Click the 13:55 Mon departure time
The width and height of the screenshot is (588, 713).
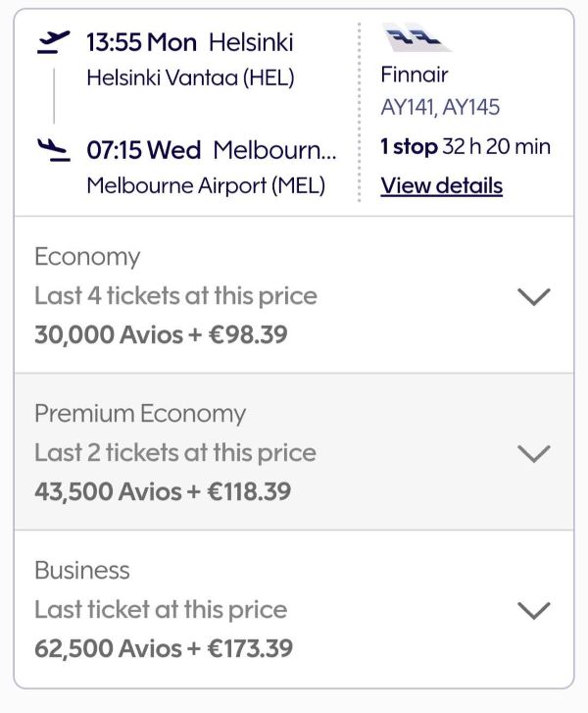coord(142,42)
